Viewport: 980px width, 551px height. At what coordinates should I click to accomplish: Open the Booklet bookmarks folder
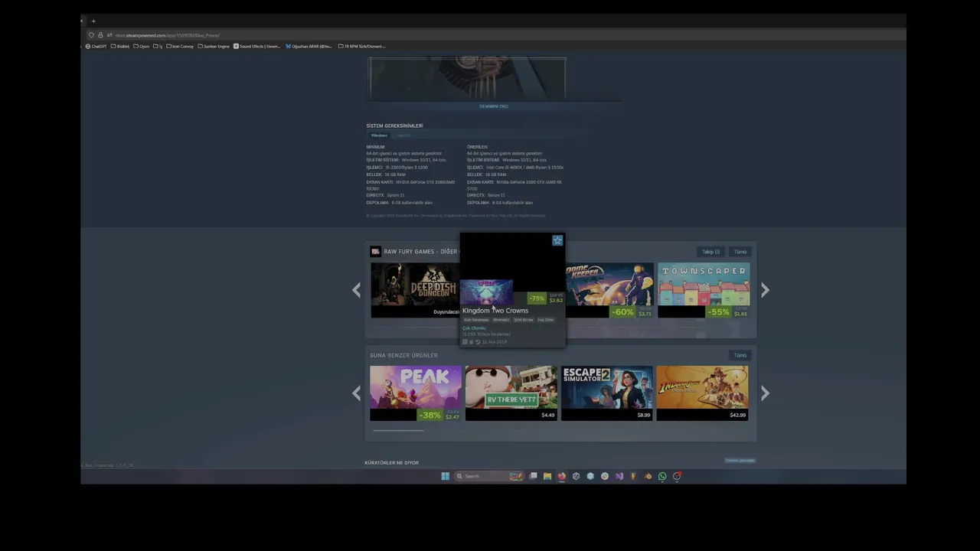pyautogui.click(x=120, y=46)
